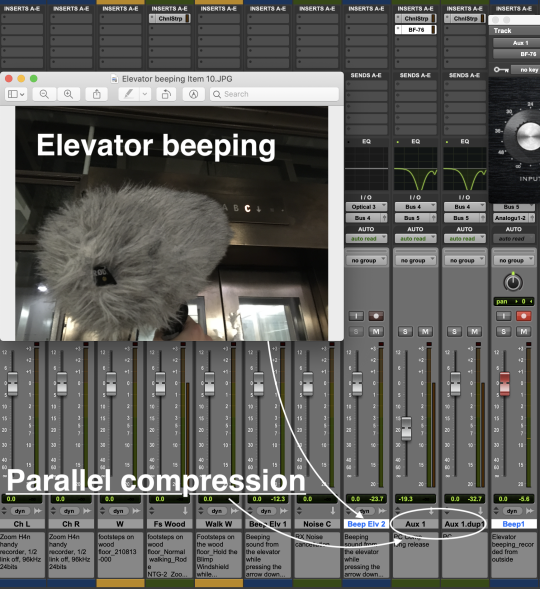Open auto read menu on Beep Elv 2
The height and width of the screenshot is (589, 540).
[366, 239]
